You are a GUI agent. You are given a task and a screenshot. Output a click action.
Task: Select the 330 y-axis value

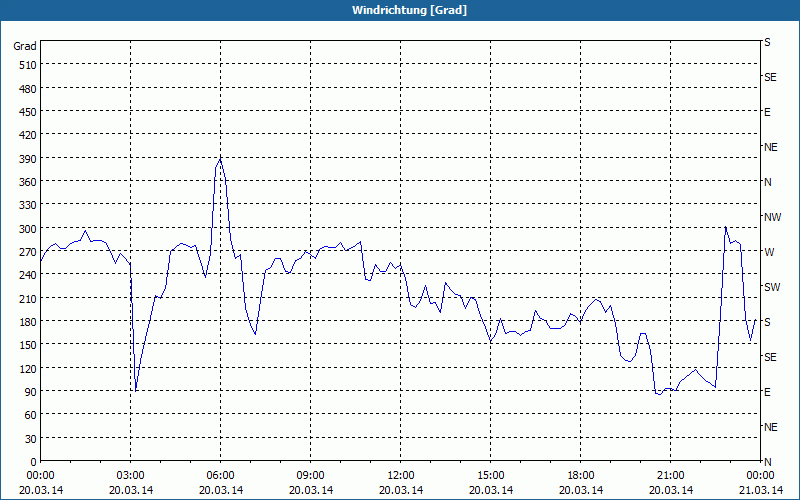(x=28, y=205)
